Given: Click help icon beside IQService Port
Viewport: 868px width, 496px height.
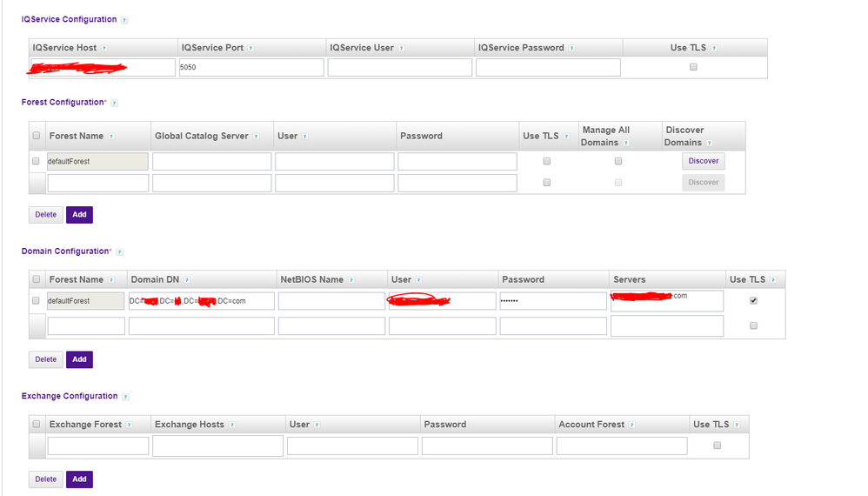Looking at the screenshot, I should tap(252, 49).
